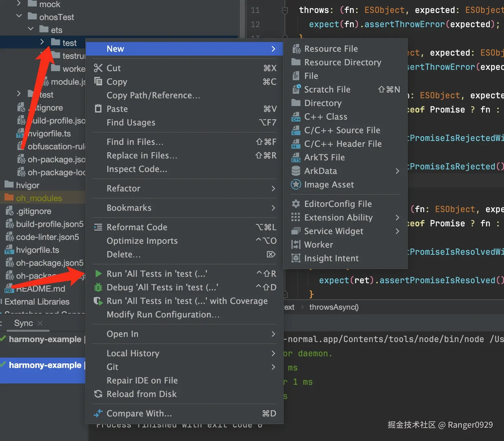Select the New menu item

click(x=184, y=48)
